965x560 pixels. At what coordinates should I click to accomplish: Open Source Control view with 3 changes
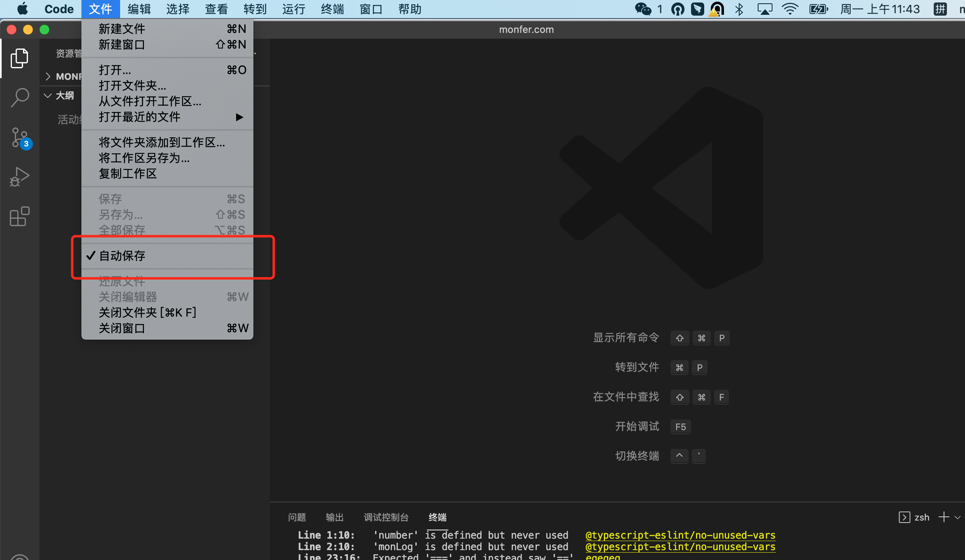click(20, 138)
